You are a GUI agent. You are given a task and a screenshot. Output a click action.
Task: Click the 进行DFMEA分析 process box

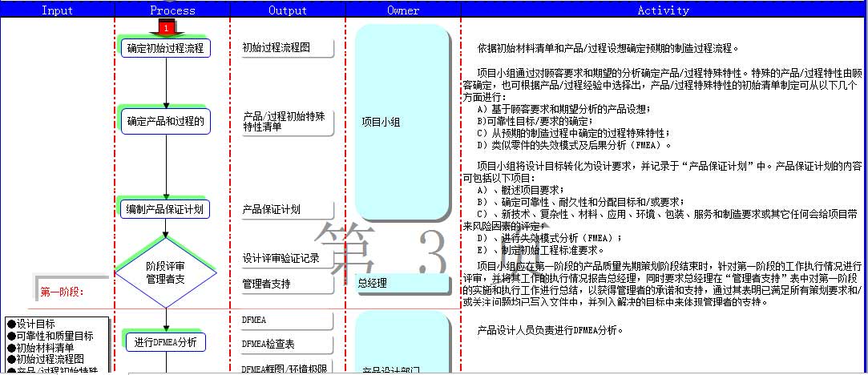click(166, 342)
